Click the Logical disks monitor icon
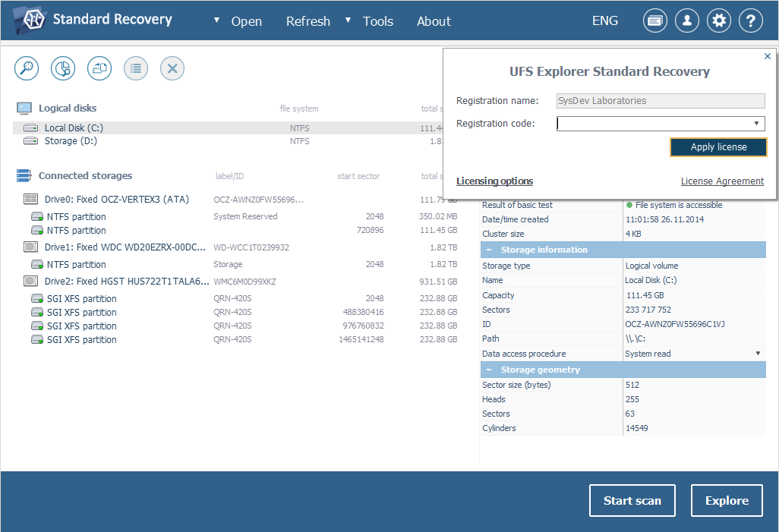 [24, 109]
